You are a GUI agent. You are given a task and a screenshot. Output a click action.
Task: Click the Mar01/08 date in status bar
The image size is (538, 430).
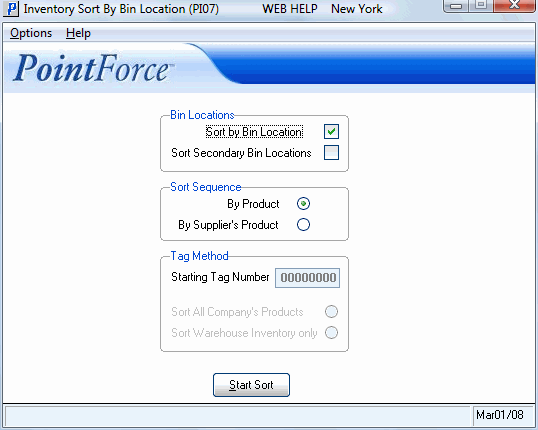click(500, 415)
